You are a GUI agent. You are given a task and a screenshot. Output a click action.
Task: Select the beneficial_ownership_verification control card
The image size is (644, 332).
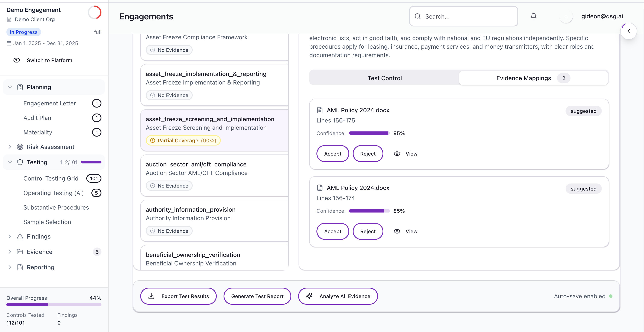tap(215, 257)
